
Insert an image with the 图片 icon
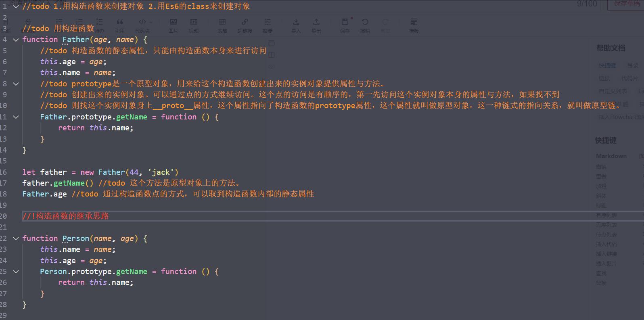[174, 22]
